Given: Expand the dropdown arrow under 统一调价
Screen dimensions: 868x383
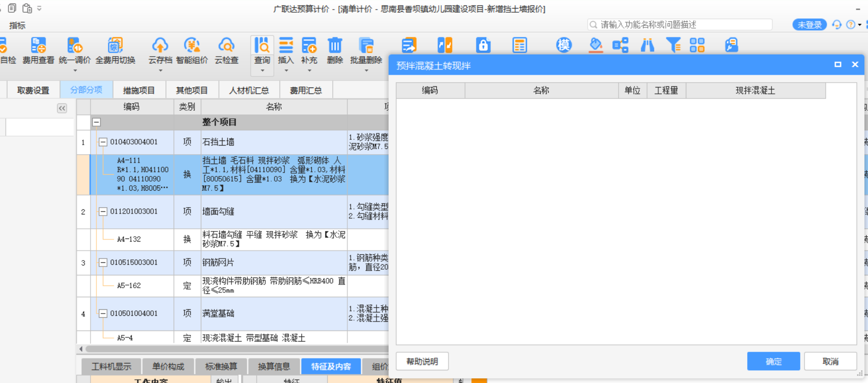Looking at the screenshot, I should pos(75,70).
